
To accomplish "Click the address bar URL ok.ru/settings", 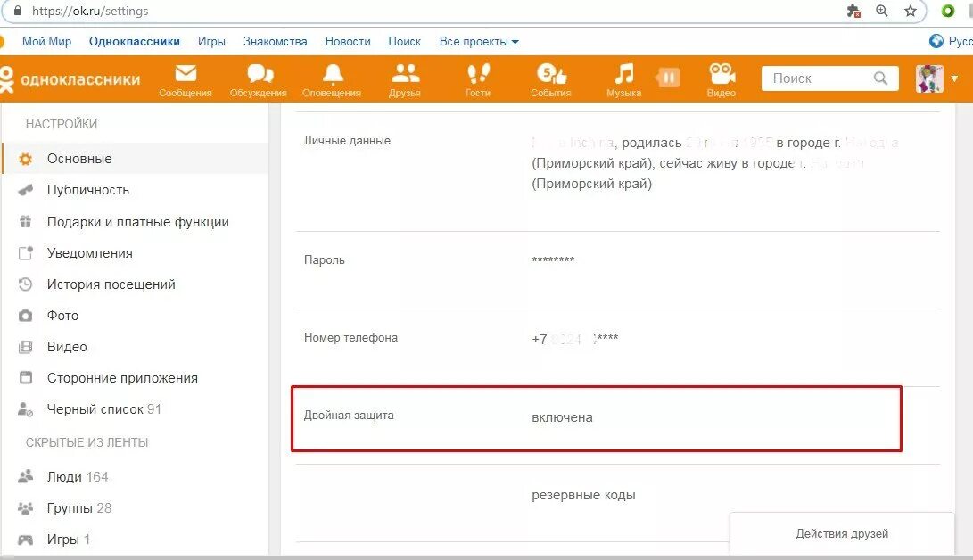I will (90, 12).
